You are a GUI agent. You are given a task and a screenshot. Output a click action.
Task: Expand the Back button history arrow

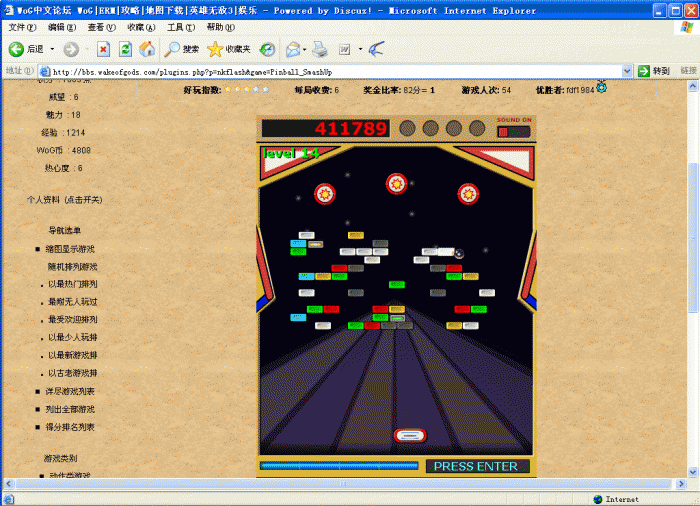click(x=52, y=49)
